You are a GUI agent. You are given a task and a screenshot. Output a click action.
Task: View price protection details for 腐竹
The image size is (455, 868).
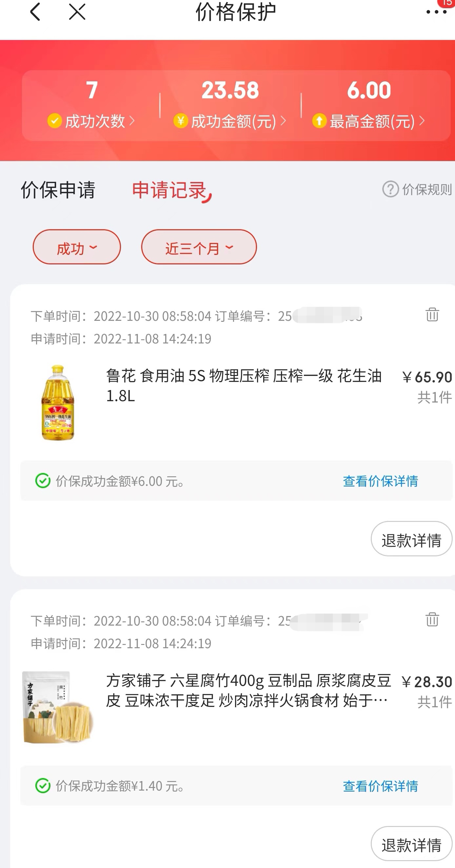(x=380, y=786)
